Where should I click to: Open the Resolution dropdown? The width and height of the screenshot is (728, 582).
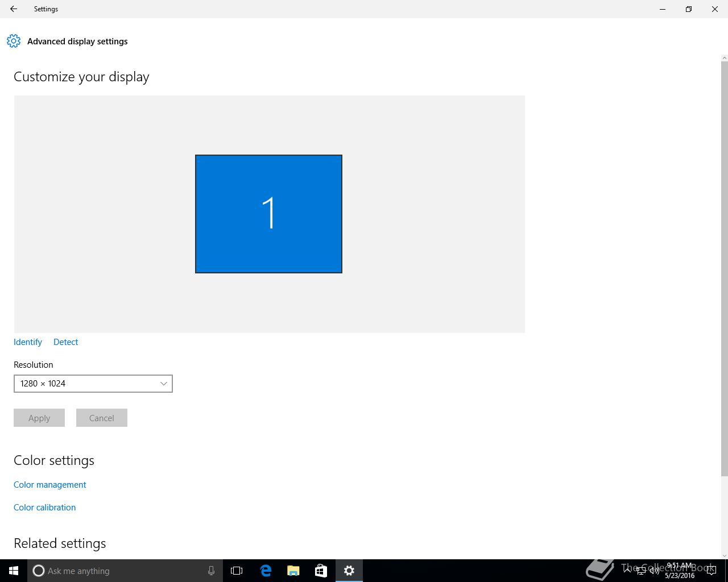coord(93,384)
